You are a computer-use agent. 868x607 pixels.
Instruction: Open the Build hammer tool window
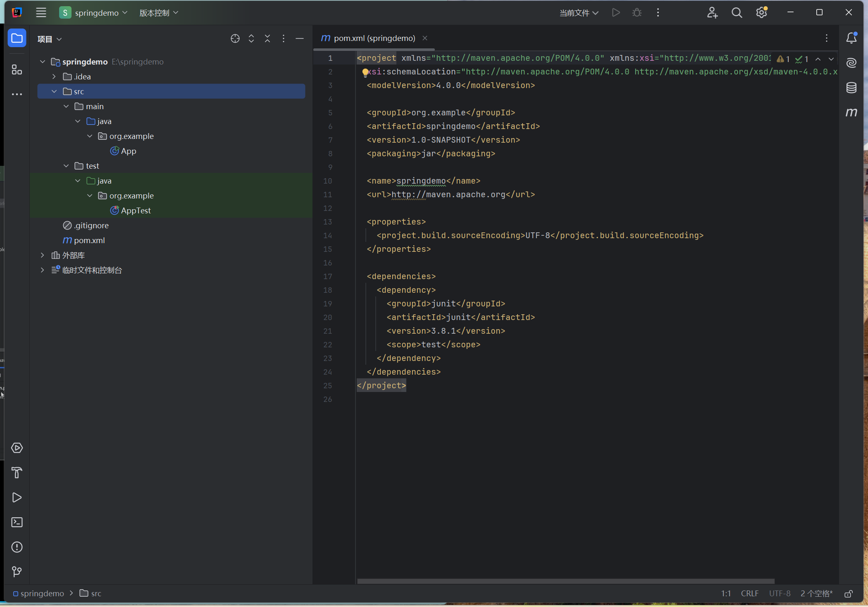tap(17, 473)
